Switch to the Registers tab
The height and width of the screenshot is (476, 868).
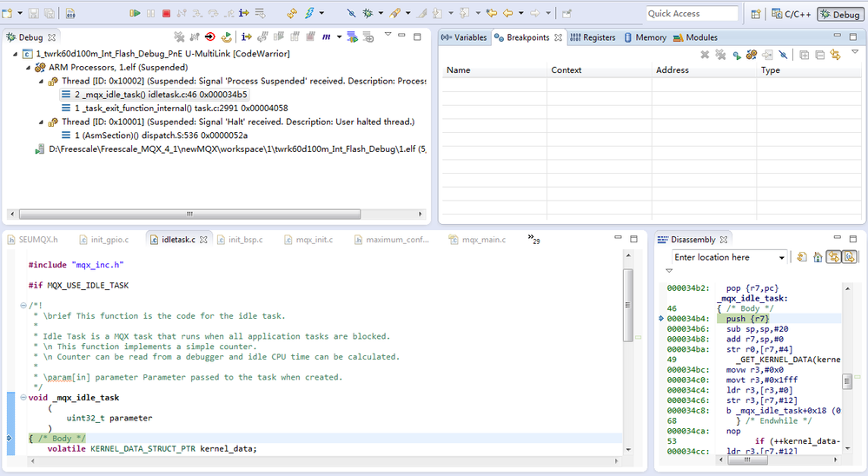pyautogui.click(x=593, y=37)
